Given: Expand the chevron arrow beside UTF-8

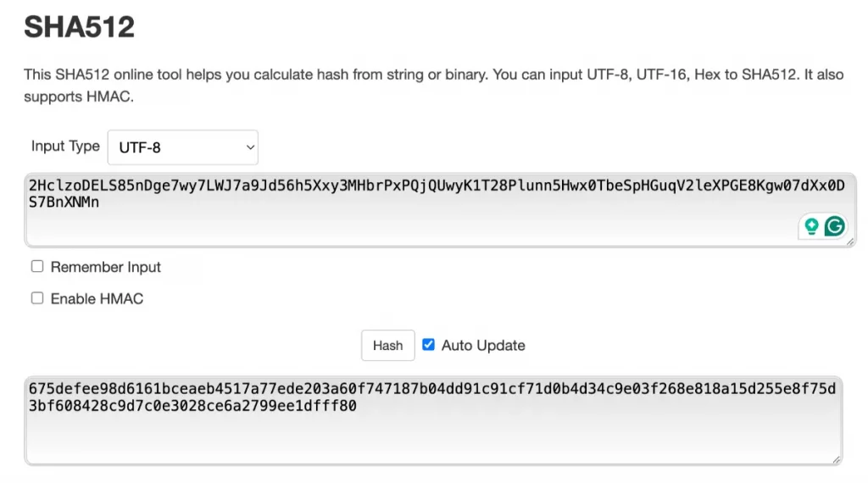Looking at the screenshot, I should click(250, 147).
